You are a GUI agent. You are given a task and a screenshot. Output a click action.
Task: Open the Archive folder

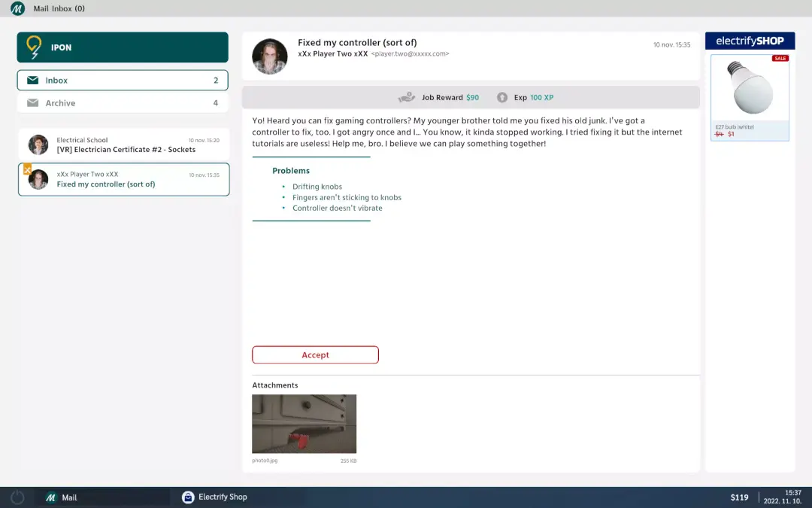123,102
